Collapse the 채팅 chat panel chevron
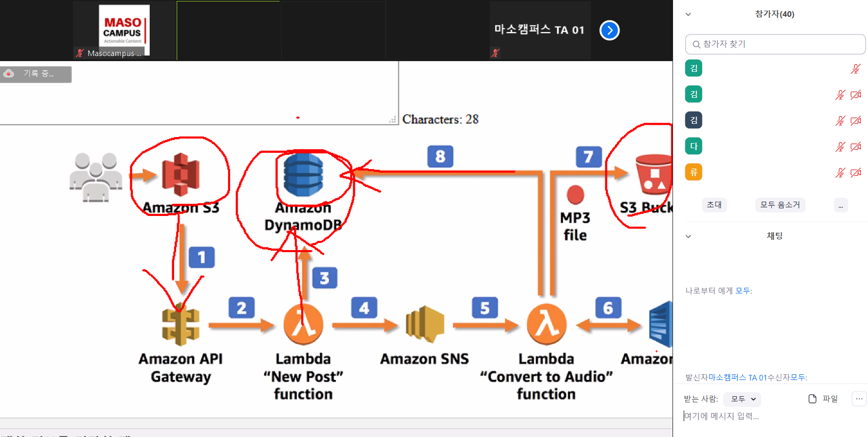The image size is (868, 437). [688, 236]
